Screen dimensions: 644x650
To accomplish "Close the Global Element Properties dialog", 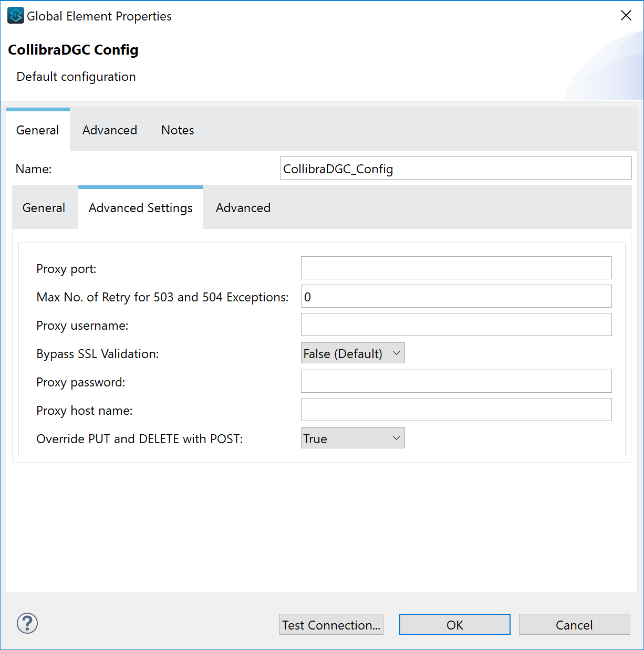I will click(626, 15).
